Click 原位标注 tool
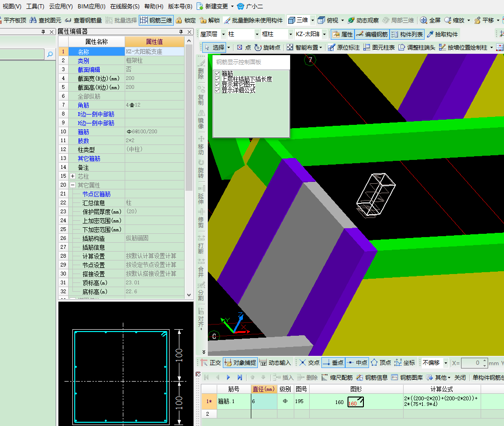The image size is (504, 426). click(344, 47)
